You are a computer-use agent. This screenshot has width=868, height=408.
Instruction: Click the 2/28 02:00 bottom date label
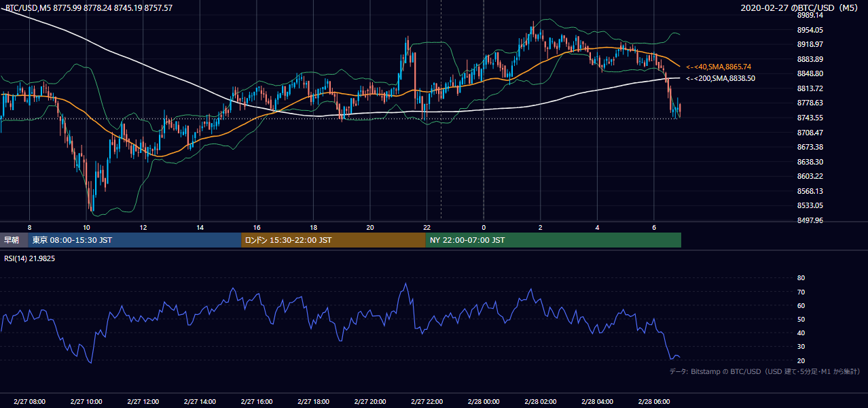[x=541, y=401]
